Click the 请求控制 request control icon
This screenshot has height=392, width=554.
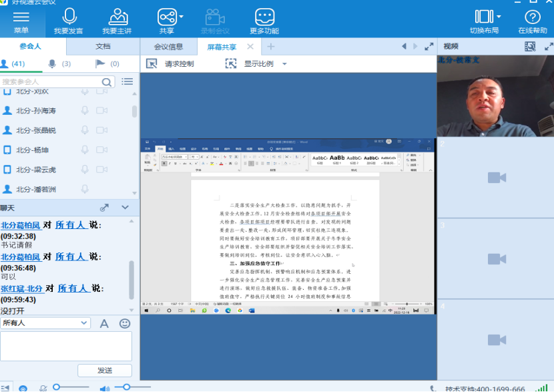tap(152, 63)
